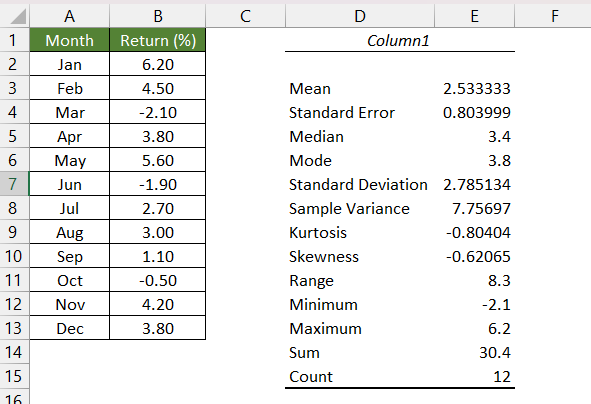
Task: Click the Month header cell
Action: pos(69,40)
